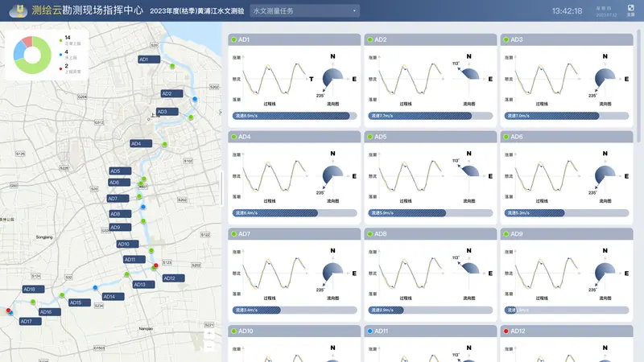Zoom out the map with minus button
The width and height of the screenshot is (644, 362).
coord(209,347)
